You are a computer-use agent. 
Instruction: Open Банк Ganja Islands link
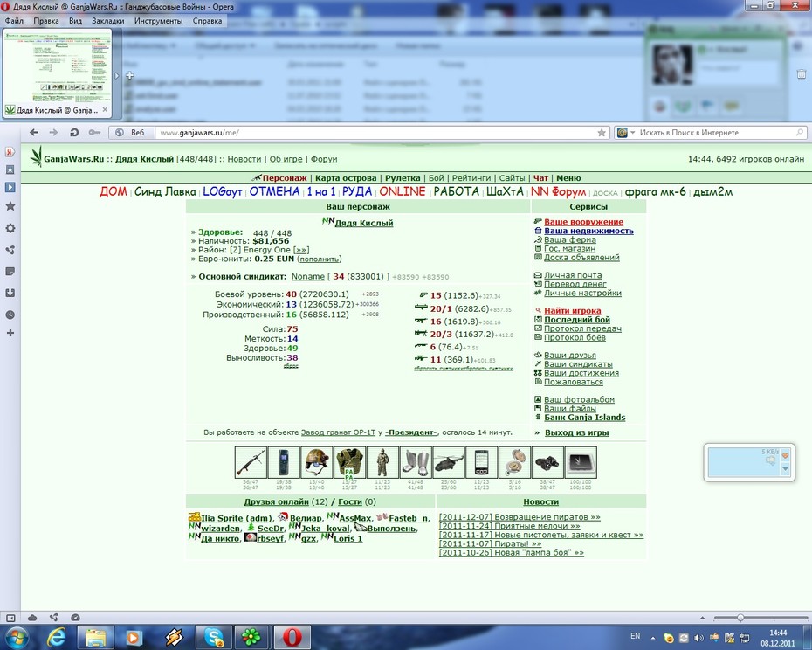point(585,418)
